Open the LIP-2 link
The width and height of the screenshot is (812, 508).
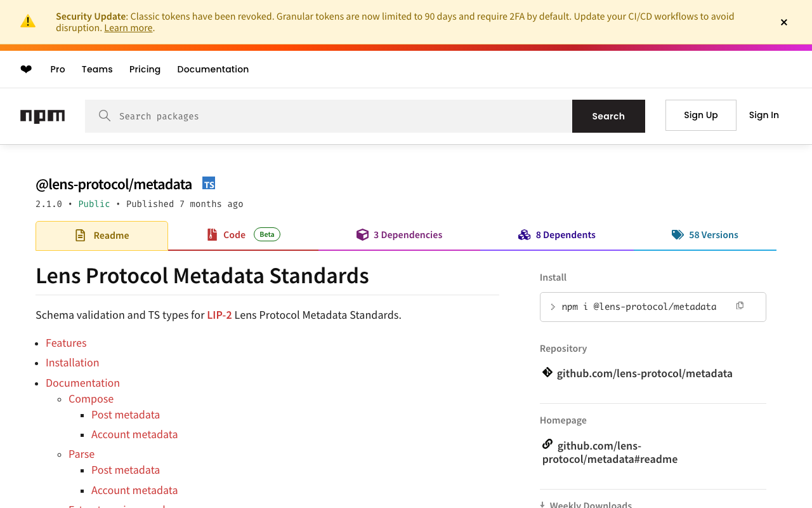coord(219,315)
